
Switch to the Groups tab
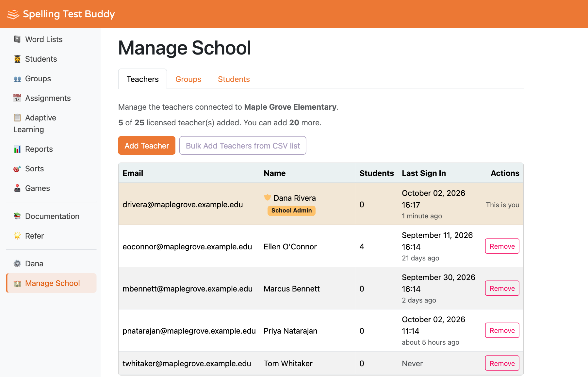(x=188, y=79)
